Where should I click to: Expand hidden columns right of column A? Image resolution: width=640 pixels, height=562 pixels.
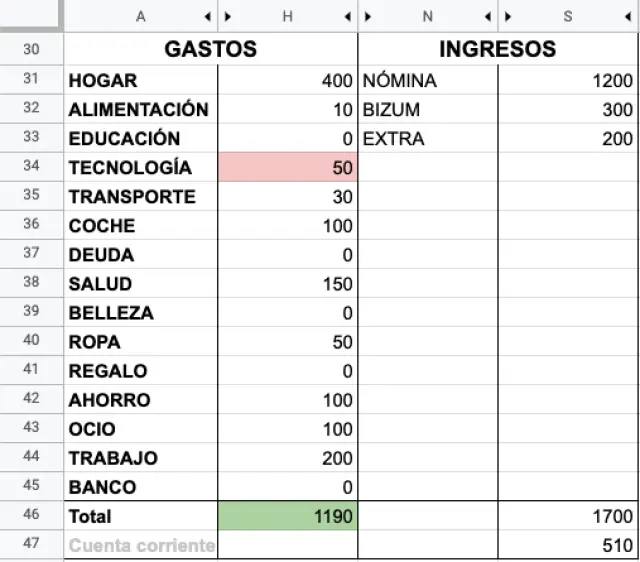click(208, 17)
